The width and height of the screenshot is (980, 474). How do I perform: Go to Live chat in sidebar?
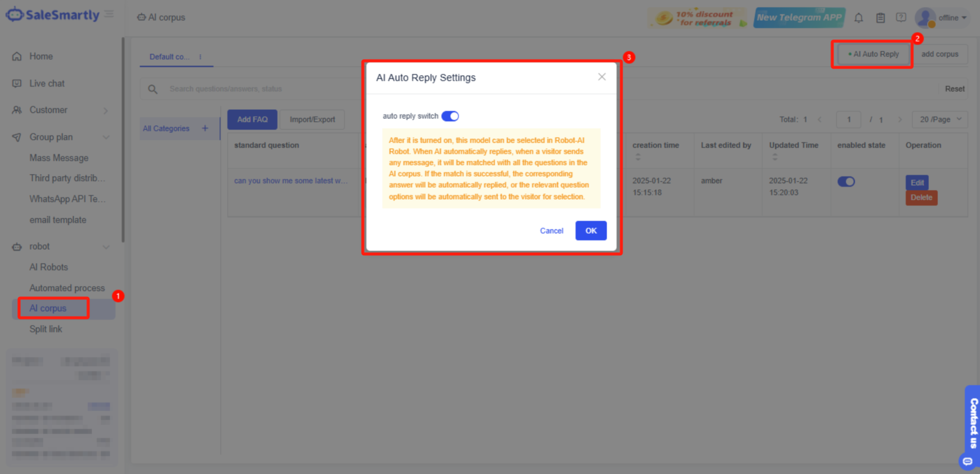click(x=47, y=83)
